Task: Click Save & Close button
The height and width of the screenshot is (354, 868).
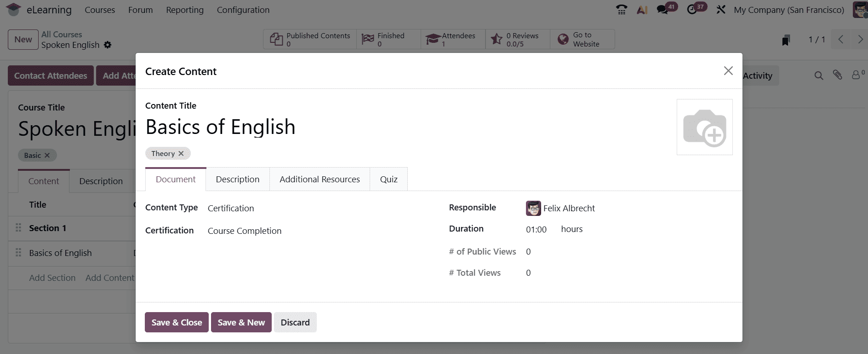Action: coord(177,322)
